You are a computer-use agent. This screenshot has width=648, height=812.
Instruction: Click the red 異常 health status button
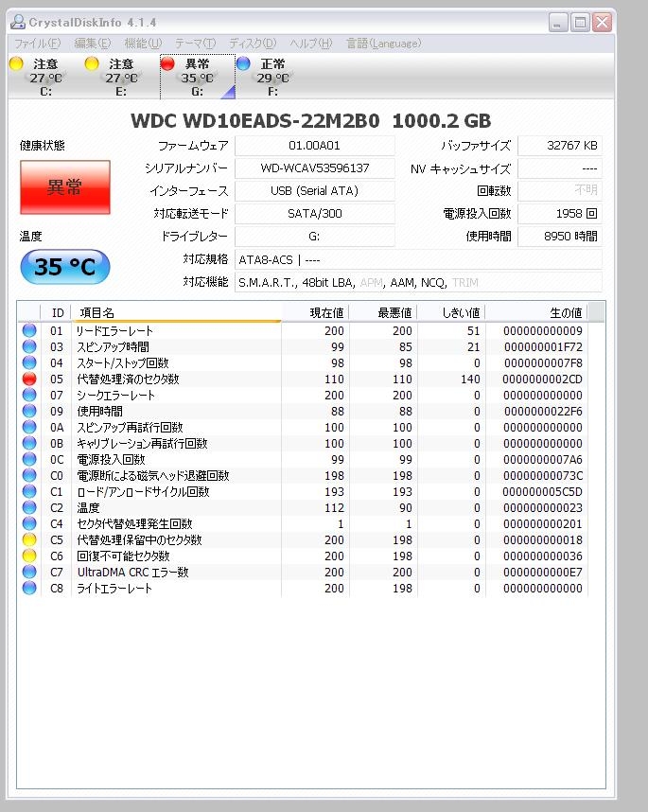65,187
